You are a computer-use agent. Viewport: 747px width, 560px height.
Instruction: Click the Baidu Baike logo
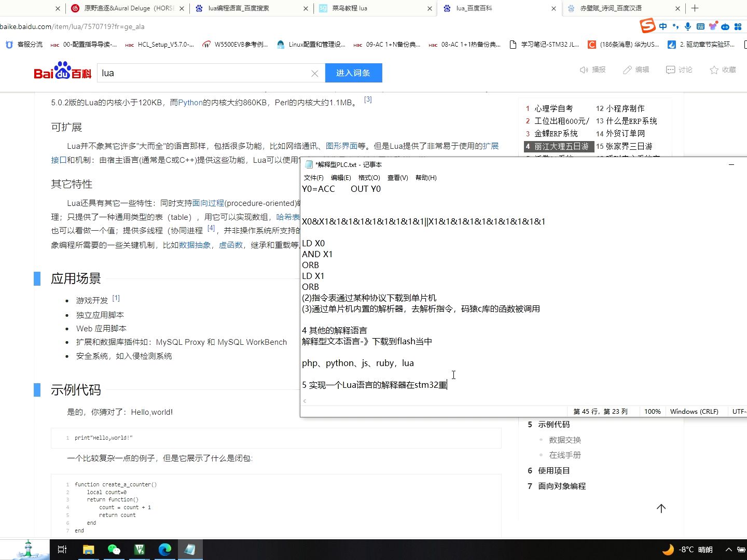click(63, 72)
